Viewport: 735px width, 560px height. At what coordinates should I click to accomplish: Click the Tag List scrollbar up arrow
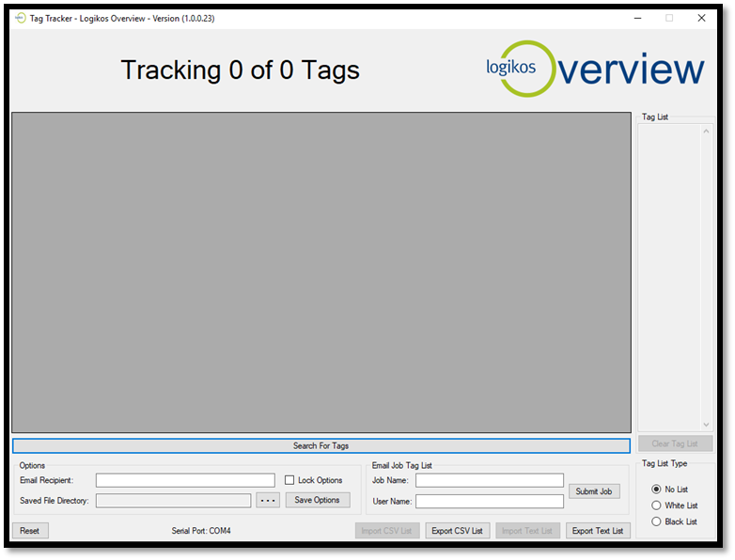coord(707,131)
